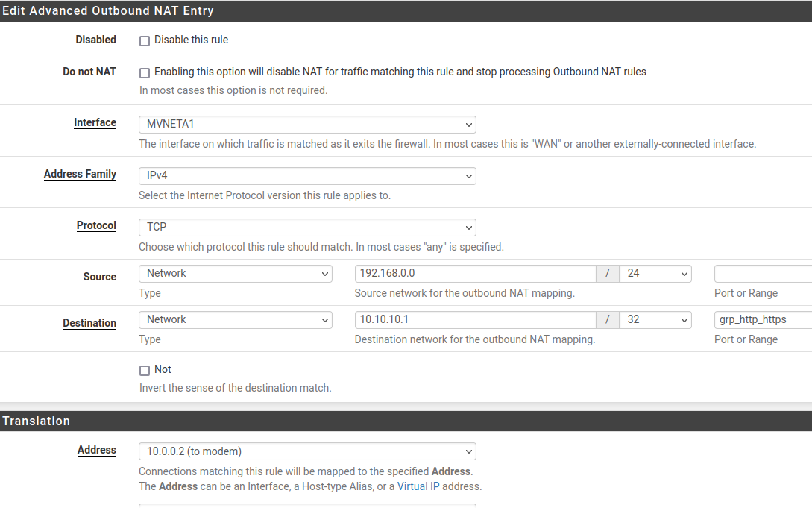
Task: Click the Source slash separator before 24
Action: pyautogui.click(x=608, y=274)
